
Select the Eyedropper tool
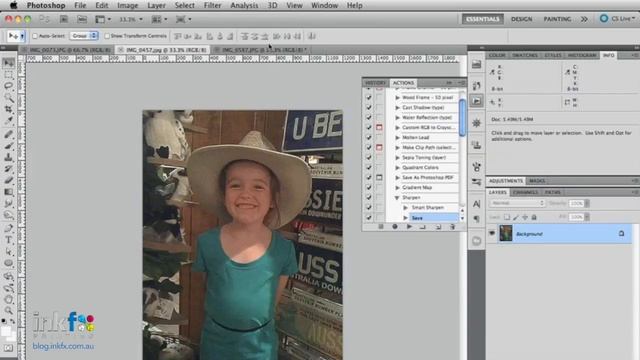coord(9,121)
